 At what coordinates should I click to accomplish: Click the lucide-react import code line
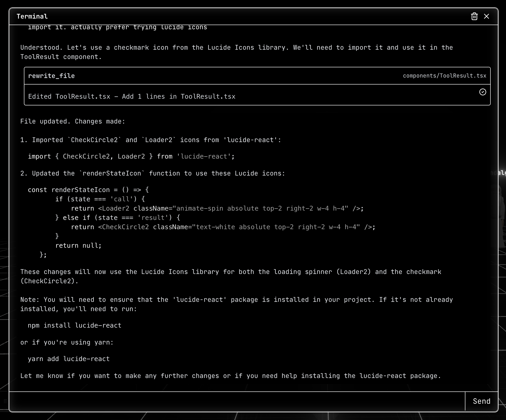(x=131, y=157)
